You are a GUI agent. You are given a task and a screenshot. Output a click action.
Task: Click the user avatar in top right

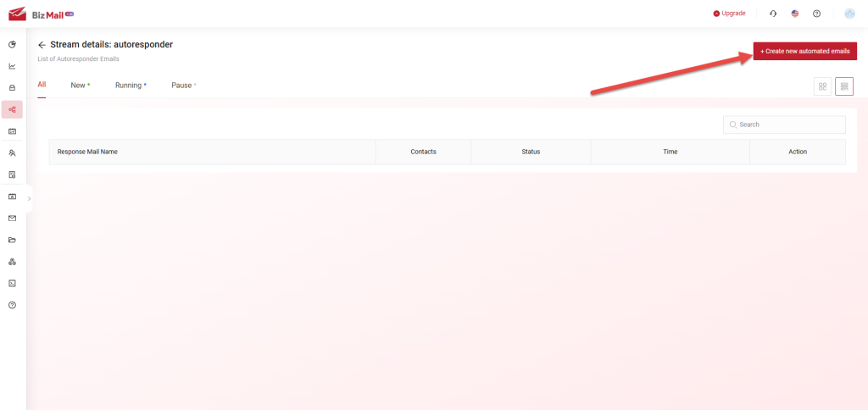pyautogui.click(x=849, y=14)
